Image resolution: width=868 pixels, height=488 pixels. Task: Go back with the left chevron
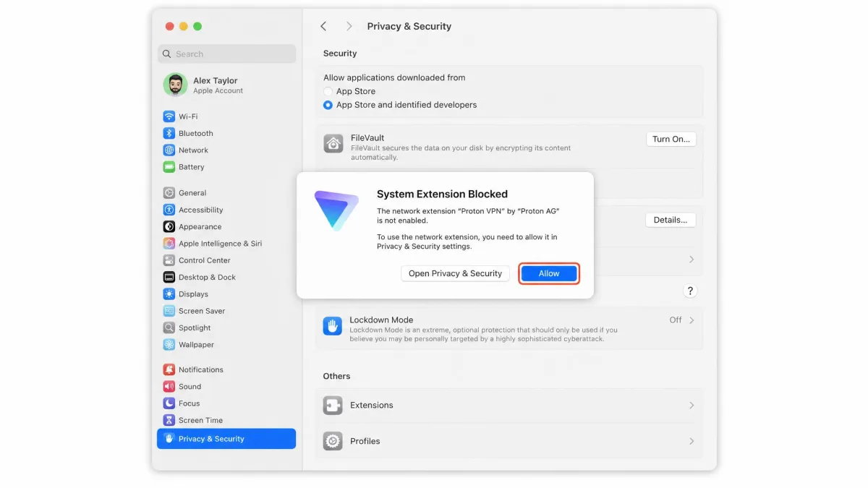323,26
